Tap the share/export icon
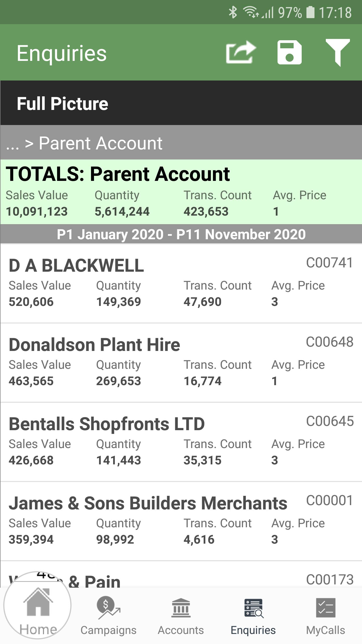This screenshot has height=644, width=362. (x=241, y=52)
